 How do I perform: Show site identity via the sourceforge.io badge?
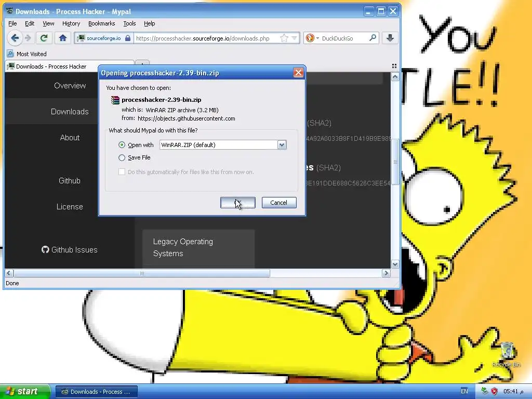click(104, 38)
